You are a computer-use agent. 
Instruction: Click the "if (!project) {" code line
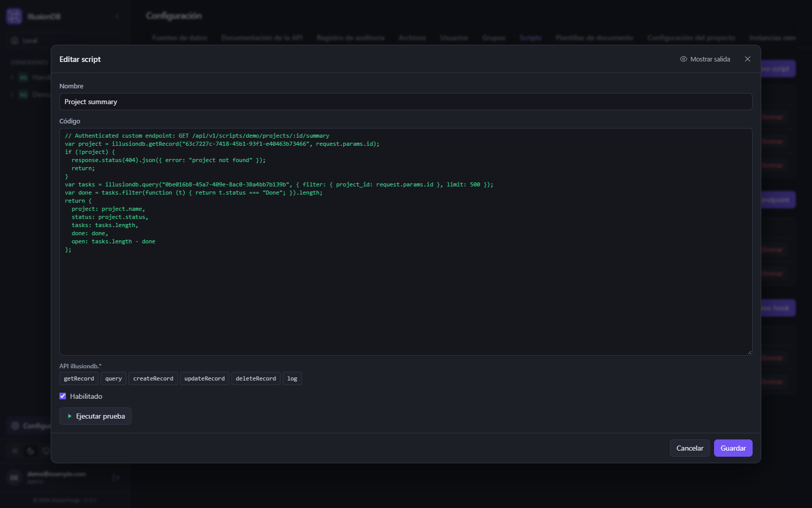click(x=90, y=152)
